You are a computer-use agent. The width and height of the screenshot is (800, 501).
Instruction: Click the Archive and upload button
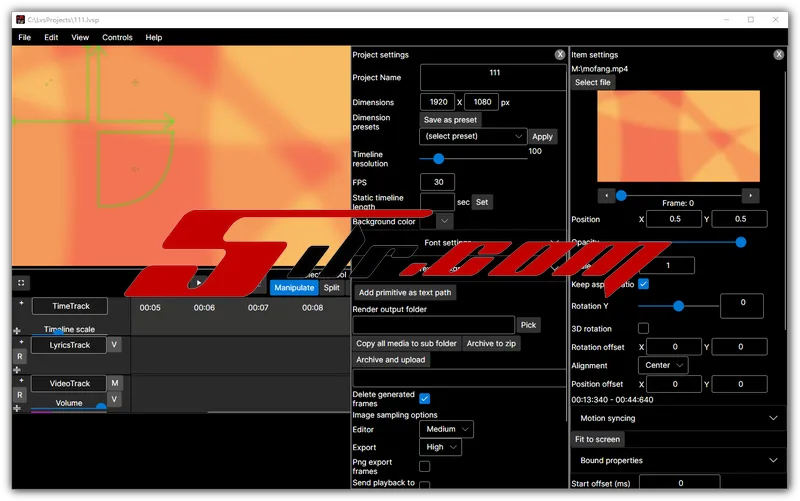[x=391, y=360]
